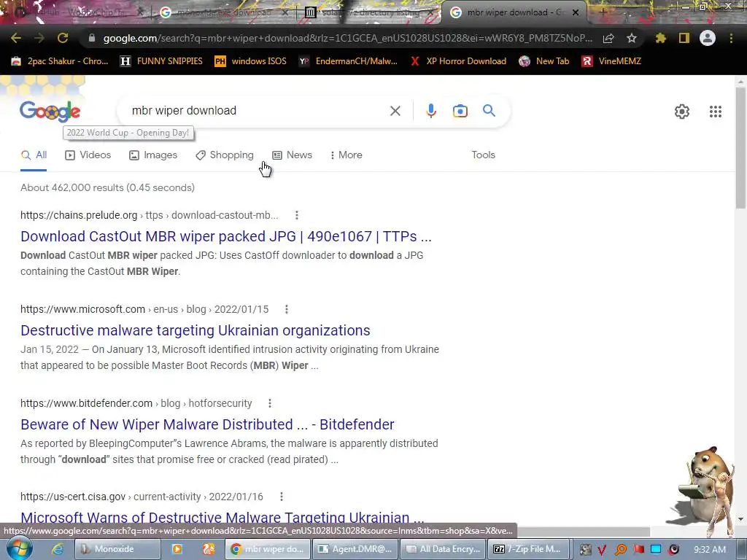The height and width of the screenshot is (560, 747).
Task: Open the XP Horror Download bookmark
Action: click(x=458, y=61)
